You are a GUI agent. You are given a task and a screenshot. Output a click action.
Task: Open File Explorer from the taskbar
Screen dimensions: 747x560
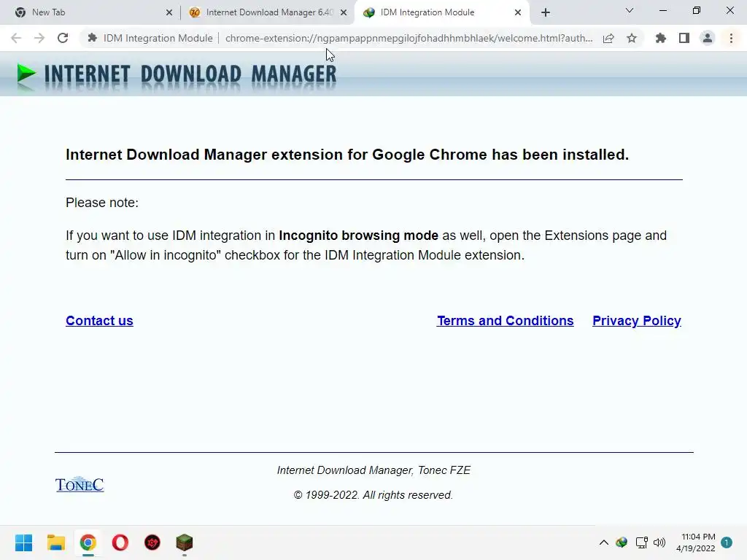point(55,542)
